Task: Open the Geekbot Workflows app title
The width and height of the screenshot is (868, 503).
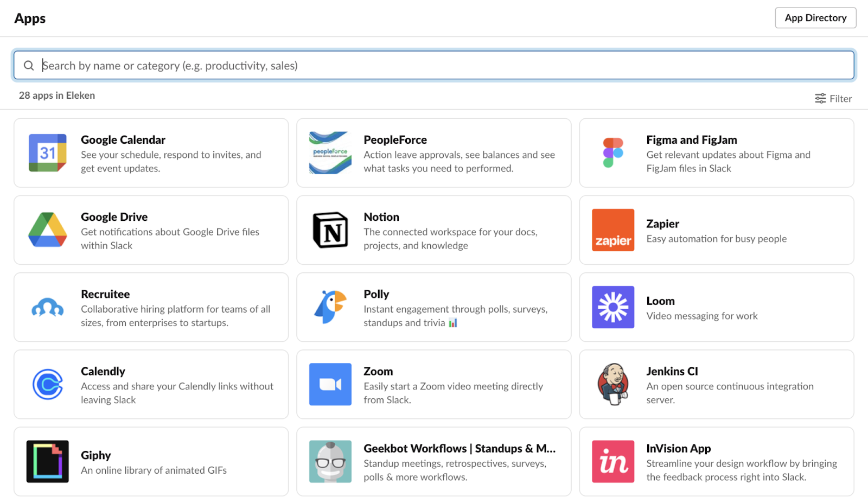Action: tap(459, 448)
